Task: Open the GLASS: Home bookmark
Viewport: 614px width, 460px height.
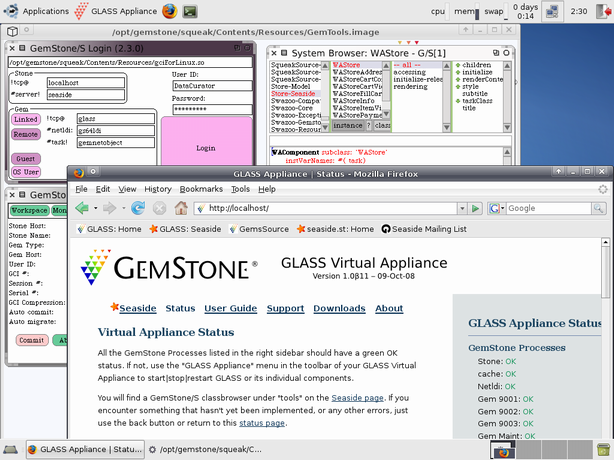Action: (x=109, y=229)
